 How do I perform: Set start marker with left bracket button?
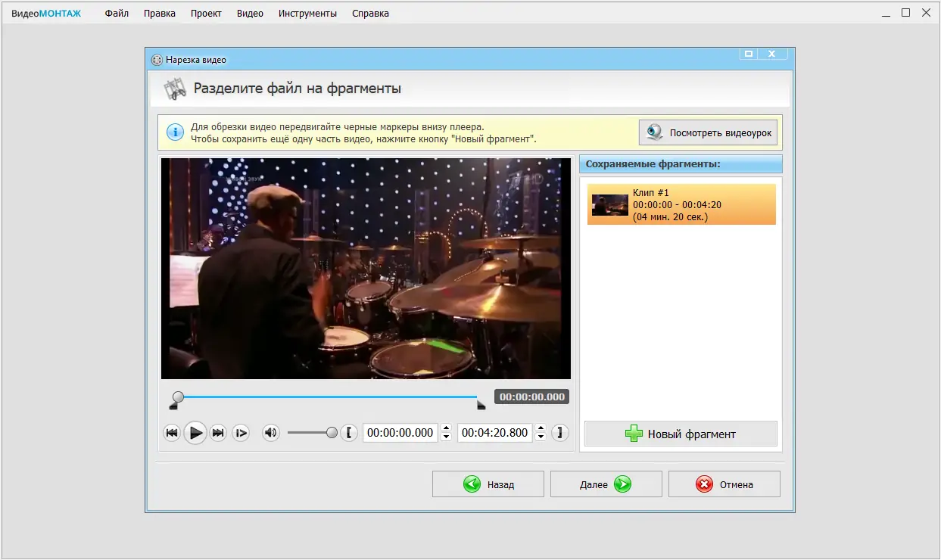(348, 433)
